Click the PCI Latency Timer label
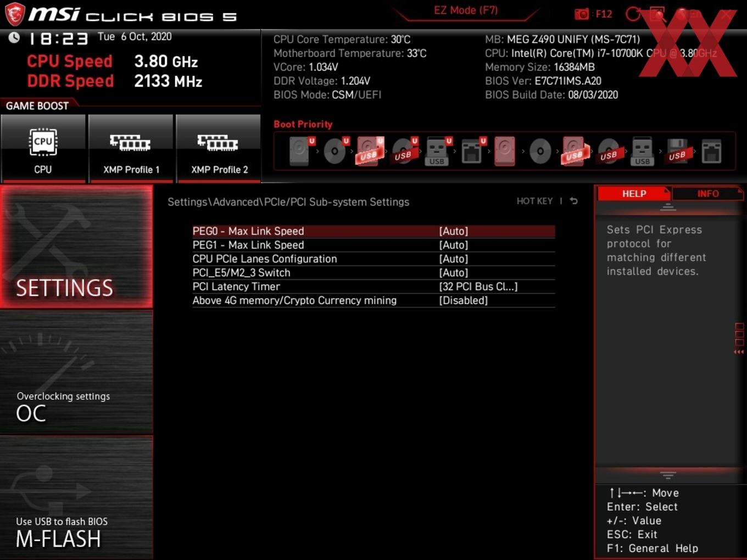747x560 pixels. (236, 287)
